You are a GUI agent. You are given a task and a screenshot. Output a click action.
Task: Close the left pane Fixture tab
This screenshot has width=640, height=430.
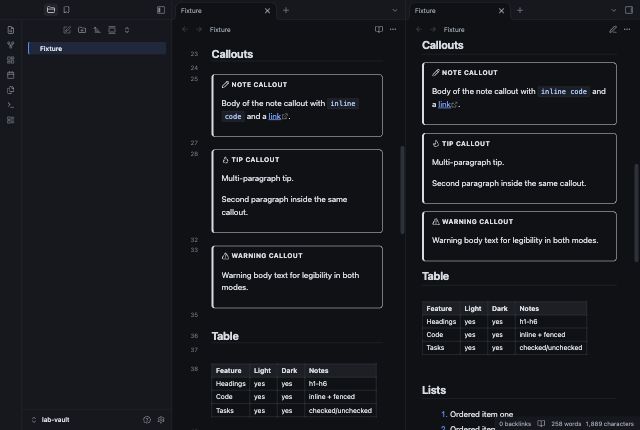tap(267, 11)
